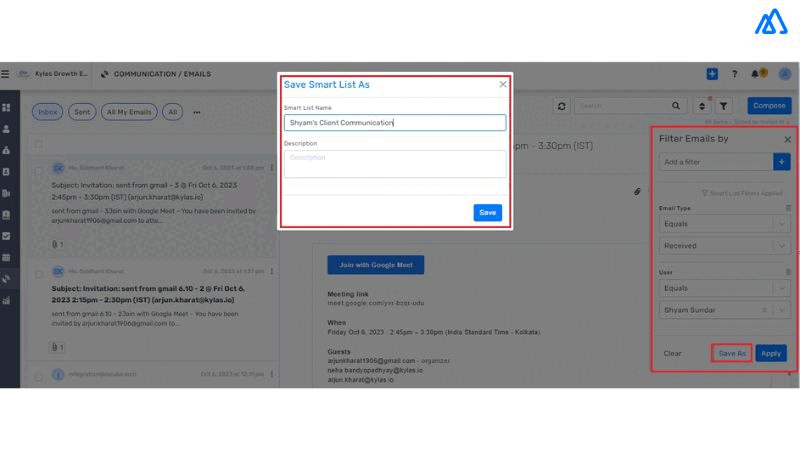Focus the Smart List Name field
The width and height of the screenshot is (800, 450).
395,122
